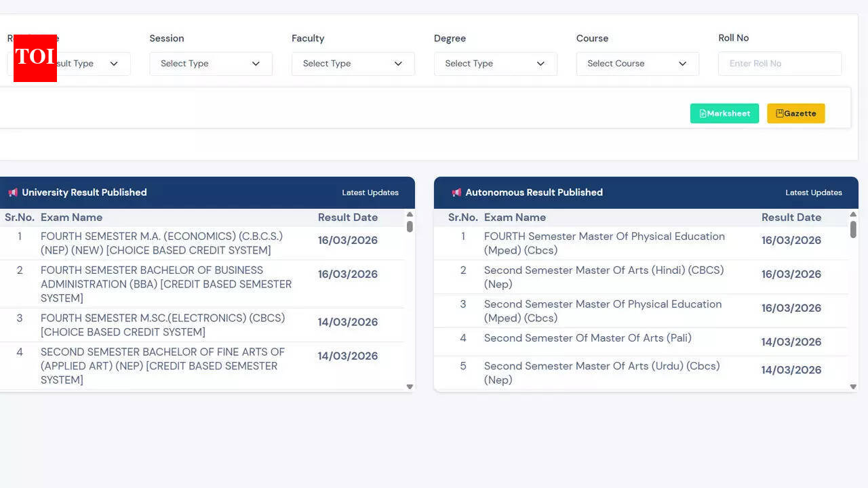Choose a course from Select Course dropdown
This screenshot has height=488, width=868.
[x=637, y=64]
